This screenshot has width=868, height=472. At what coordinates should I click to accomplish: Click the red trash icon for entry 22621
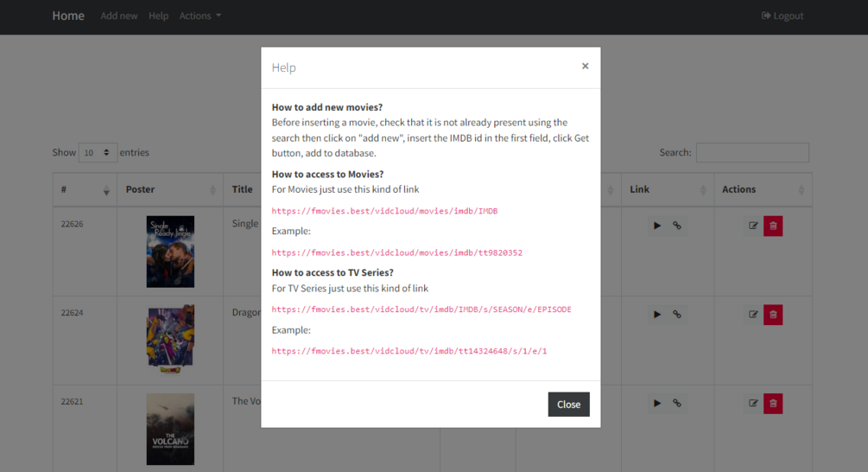pos(773,403)
